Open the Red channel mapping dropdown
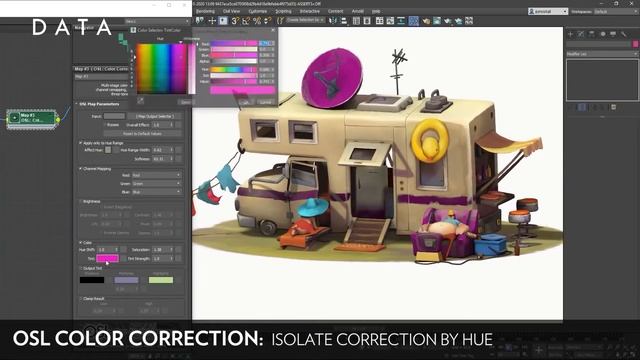 (x=156, y=175)
